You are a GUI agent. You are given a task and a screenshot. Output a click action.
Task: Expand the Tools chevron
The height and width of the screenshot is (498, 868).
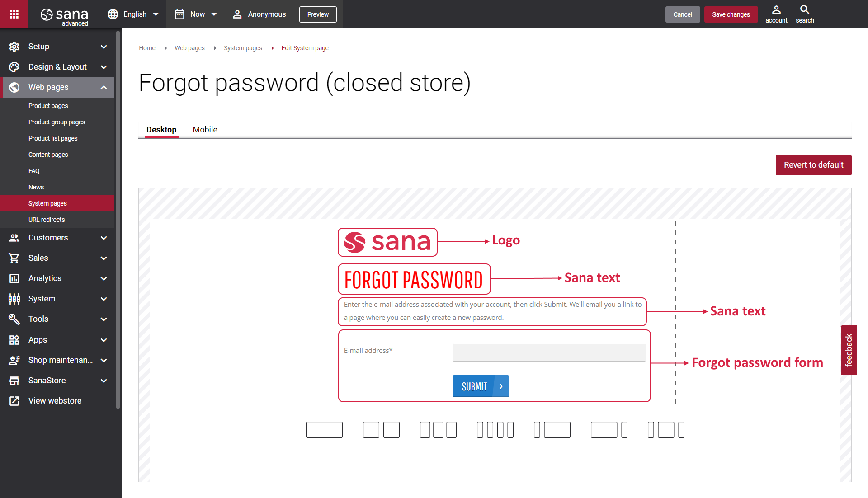(x=104, y=319)
